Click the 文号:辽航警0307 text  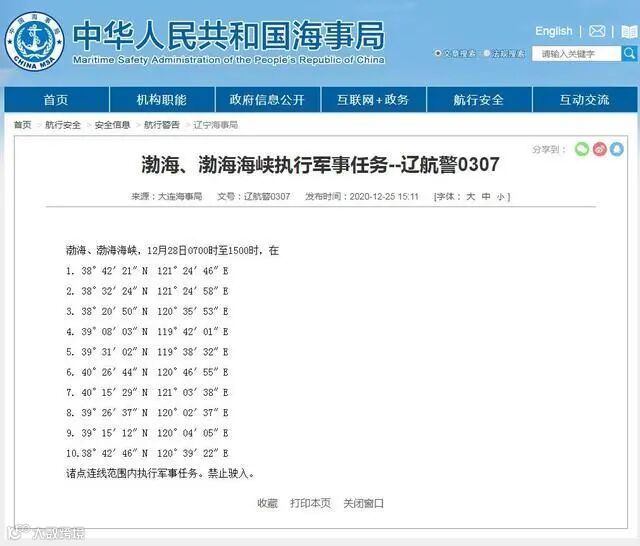pyautogui.click(x=253, y=196)
